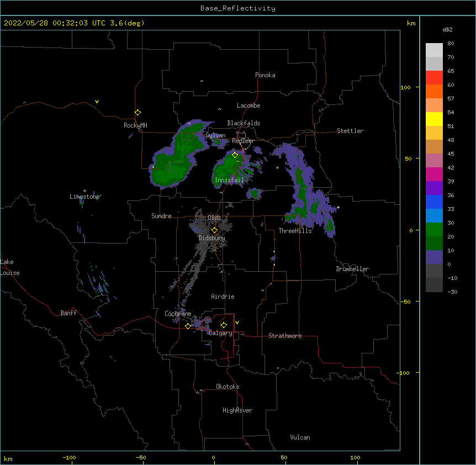Select the purple 36-39 dBZ legend swatch
This screenshot has width=476, height=465.
(x=434, y=188)
